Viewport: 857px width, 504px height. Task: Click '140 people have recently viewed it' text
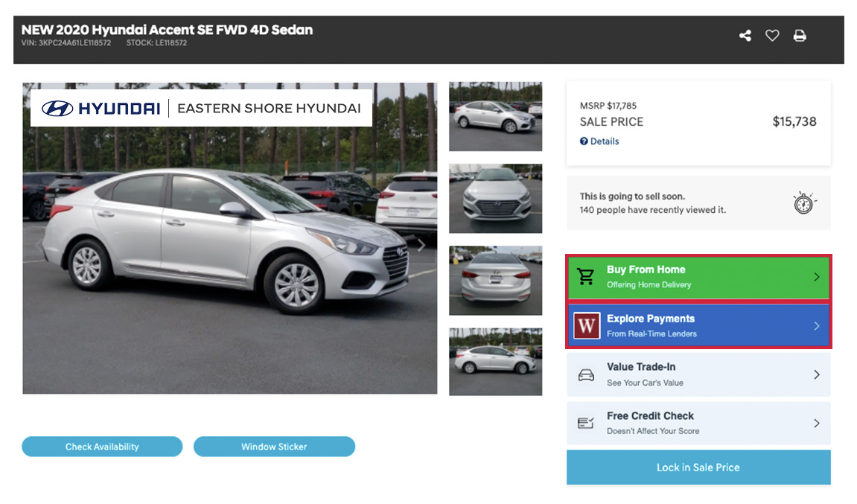pyautogui.click(x=653, y=210)
